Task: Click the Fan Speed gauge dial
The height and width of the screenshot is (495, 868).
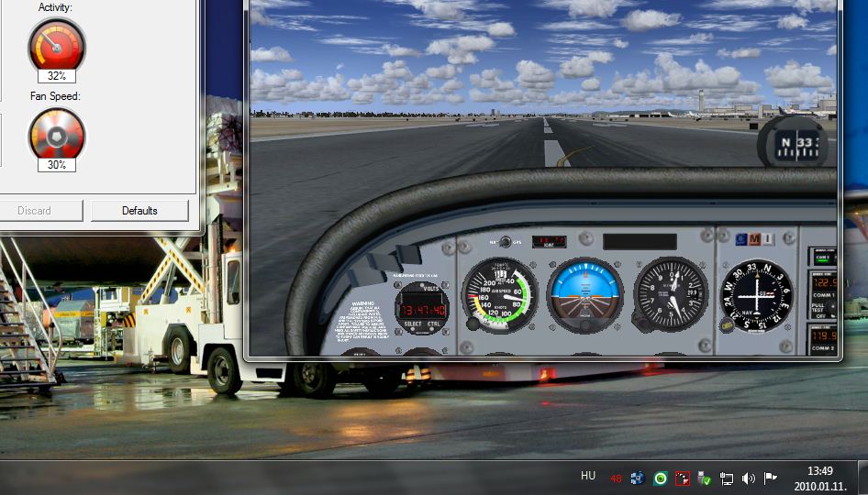Action: (x=57, y=135)
